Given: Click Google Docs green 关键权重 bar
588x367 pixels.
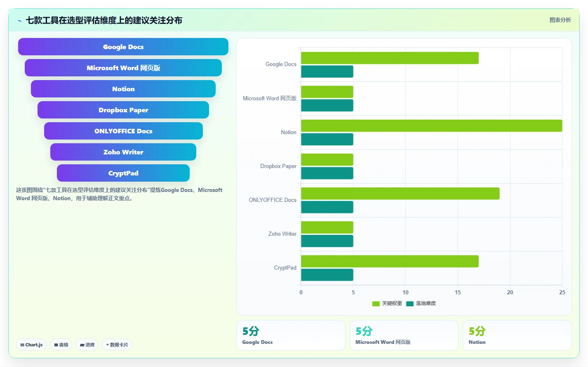Looking at the screenshot, I should tap(390, 58).
